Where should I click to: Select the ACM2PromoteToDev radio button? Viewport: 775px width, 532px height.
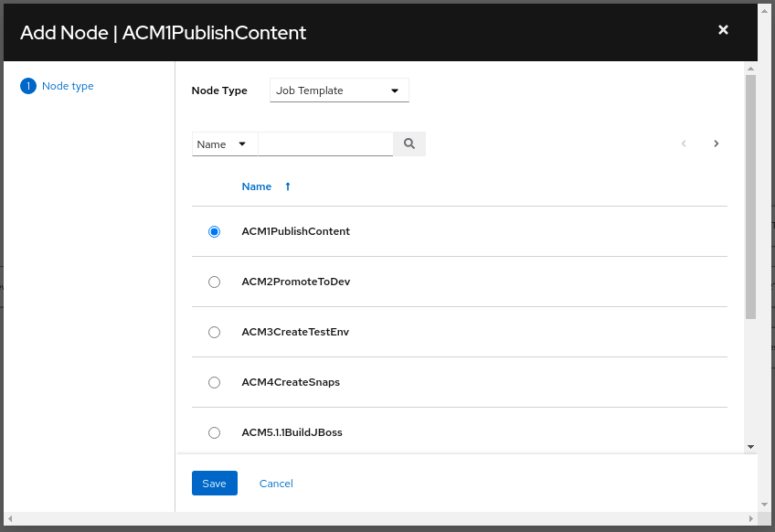(215, 282)
